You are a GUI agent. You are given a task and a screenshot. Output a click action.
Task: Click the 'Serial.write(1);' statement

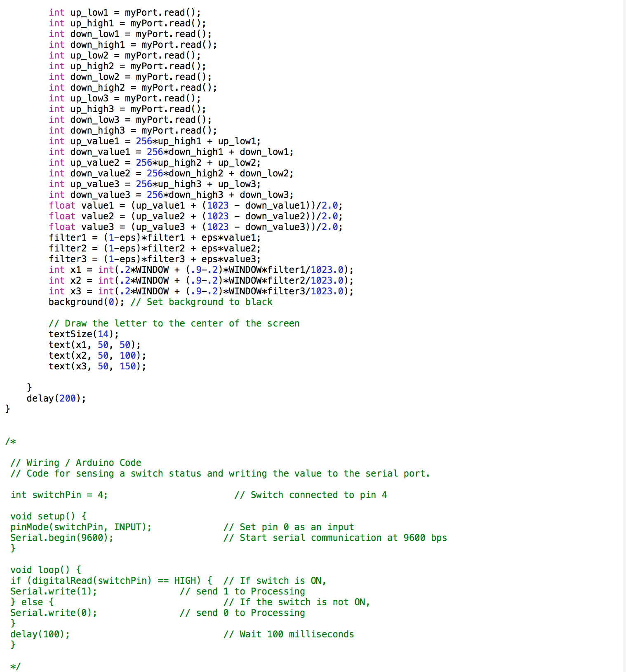point(54,592)
